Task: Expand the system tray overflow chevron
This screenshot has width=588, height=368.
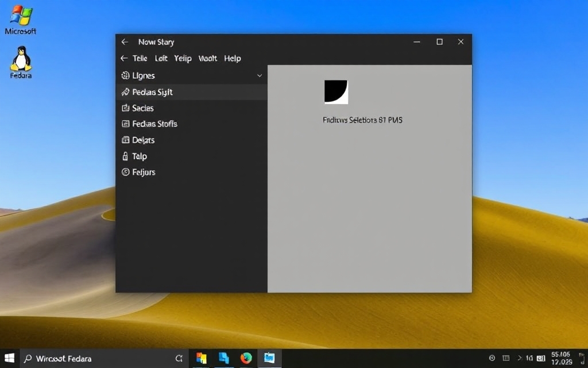Action: [520, 358]
